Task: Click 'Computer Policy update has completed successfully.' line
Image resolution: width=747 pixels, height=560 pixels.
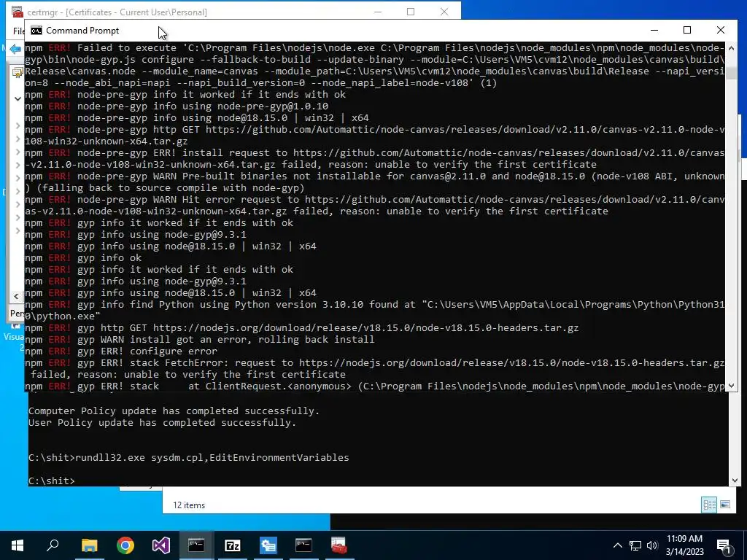Action: click(174, 411)
